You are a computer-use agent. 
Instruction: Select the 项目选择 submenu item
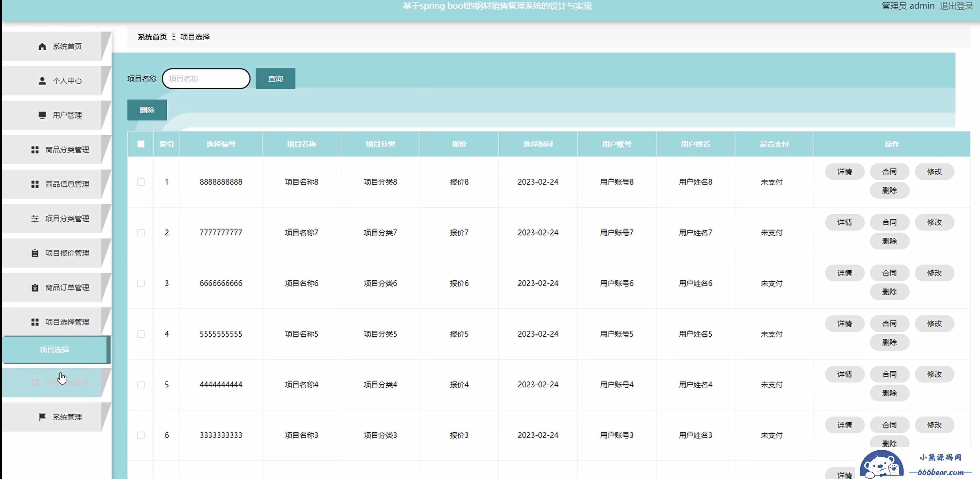click(x=56, y=350)
